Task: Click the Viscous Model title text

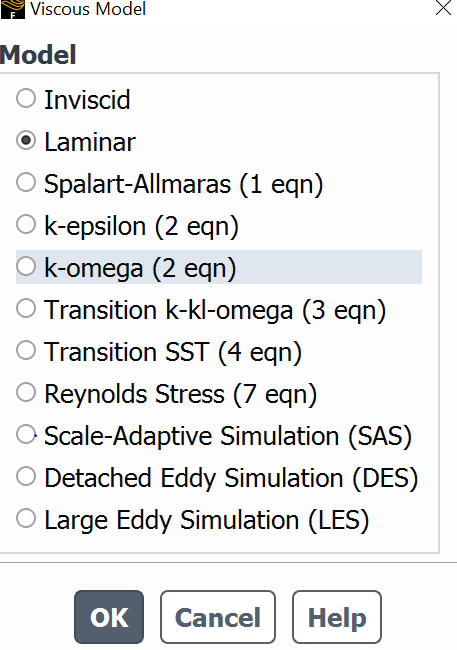Action: pyautogui.click(x=88, y=9)
